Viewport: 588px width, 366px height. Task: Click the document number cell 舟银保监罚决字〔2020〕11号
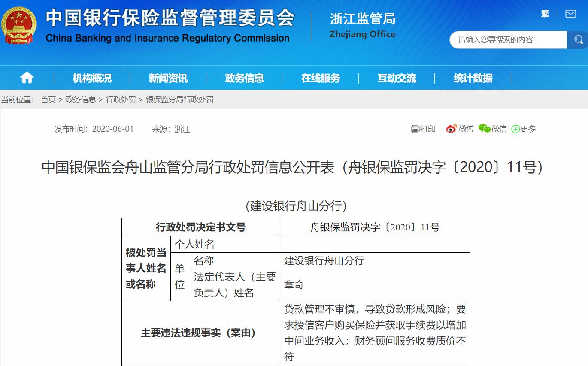point(375,227)
